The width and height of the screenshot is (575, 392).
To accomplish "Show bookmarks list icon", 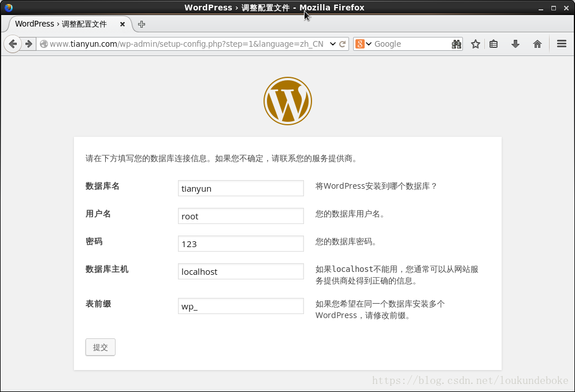I will tap(494, 44).
